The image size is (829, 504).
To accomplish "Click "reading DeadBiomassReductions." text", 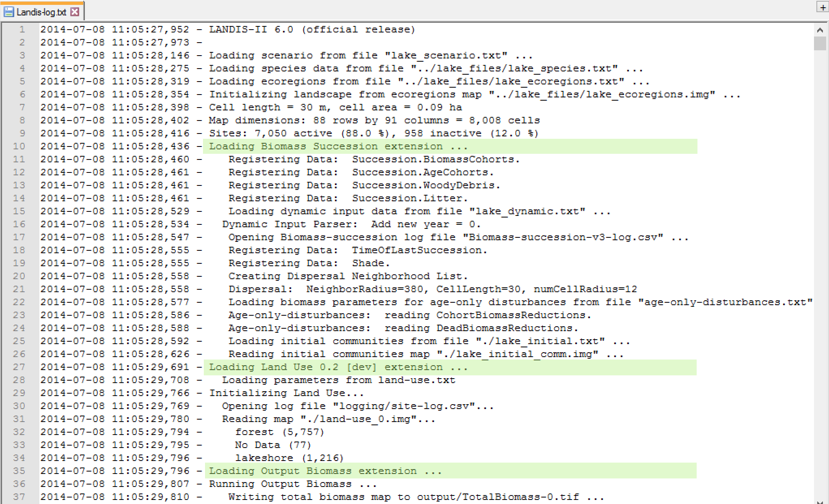I will click(x=481, y=328).
